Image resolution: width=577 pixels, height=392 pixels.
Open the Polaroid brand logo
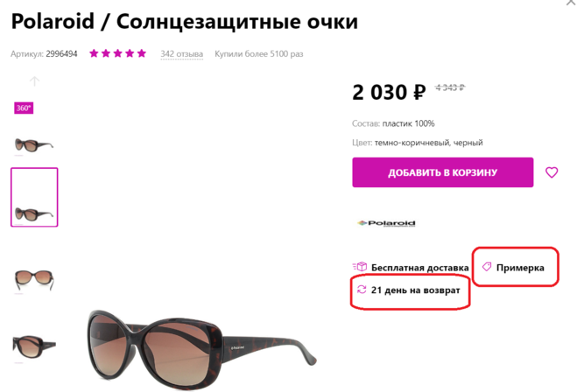386,223
